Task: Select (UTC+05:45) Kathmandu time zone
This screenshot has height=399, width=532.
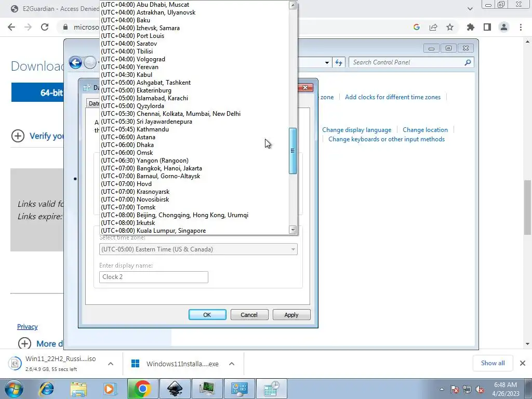Action: [x=194, y=129]
